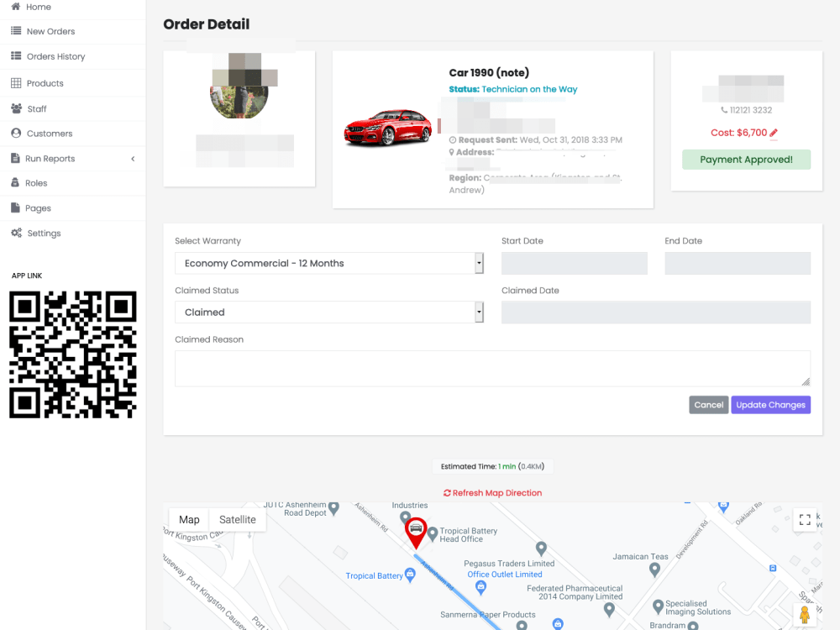
Task: Edit the cost using the pencil icon
Action: pyautogui.click(x=774, y=132)
